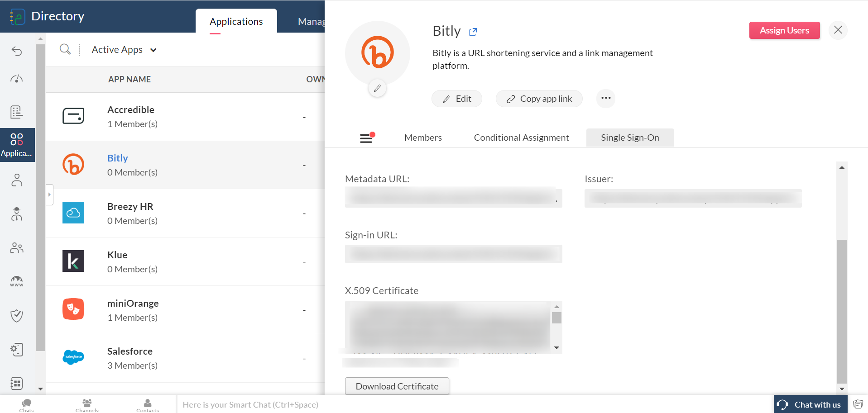Open the hamburger menu with red dot
This screenshot has width=868, height=413.
coord(367,138)
